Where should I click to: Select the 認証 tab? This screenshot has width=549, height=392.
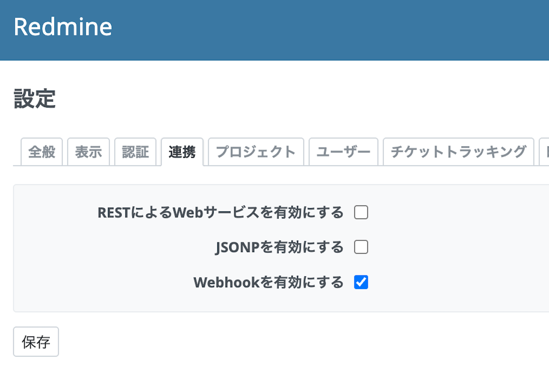pyautogui.click(x=135, y=152)
